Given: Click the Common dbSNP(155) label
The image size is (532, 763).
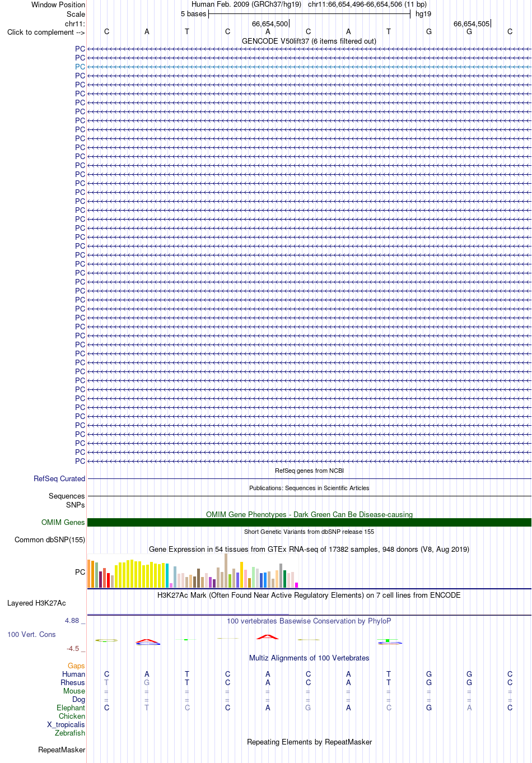Looking at the screenshot, I should (50, 539).
